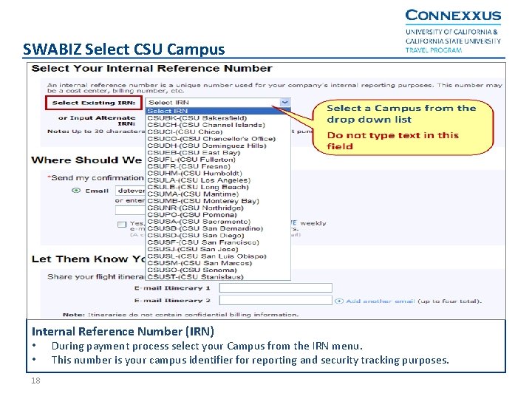Click the Select Your Internal Reference Number heading
This screenshot has height=399, width=532.
click(151, 69)
